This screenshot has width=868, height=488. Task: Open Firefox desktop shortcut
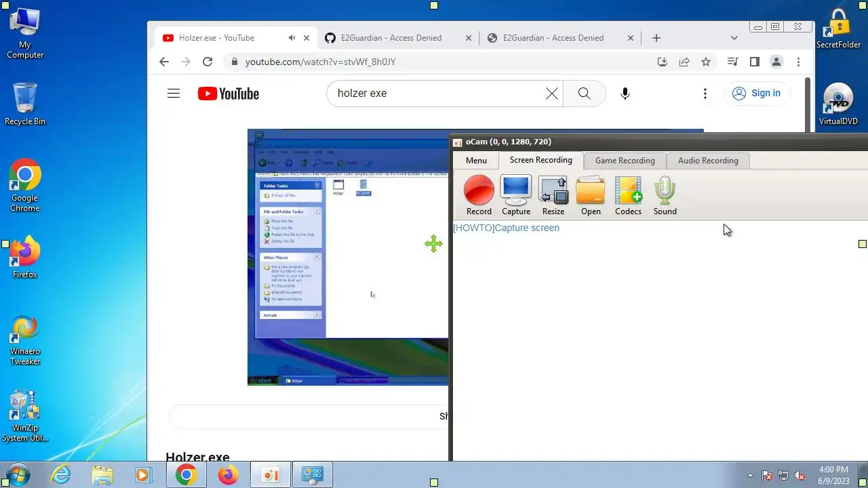point(25,258)
